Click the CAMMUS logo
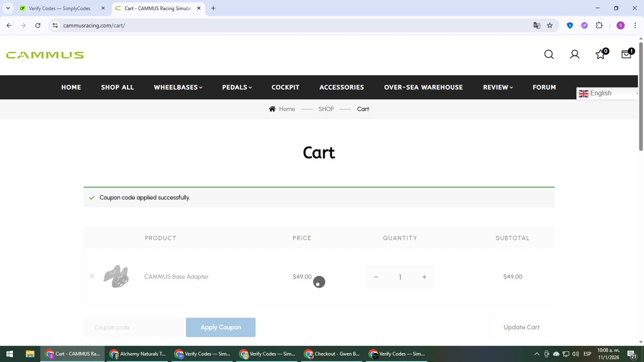The width and height of the screenshot is (644, 362). 45,55
